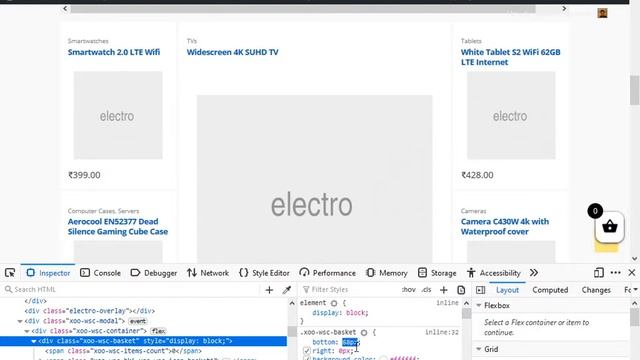Open Aerocool EN52377 Gaming Cube Case link
640x360 pixels.
coord(118,227)
